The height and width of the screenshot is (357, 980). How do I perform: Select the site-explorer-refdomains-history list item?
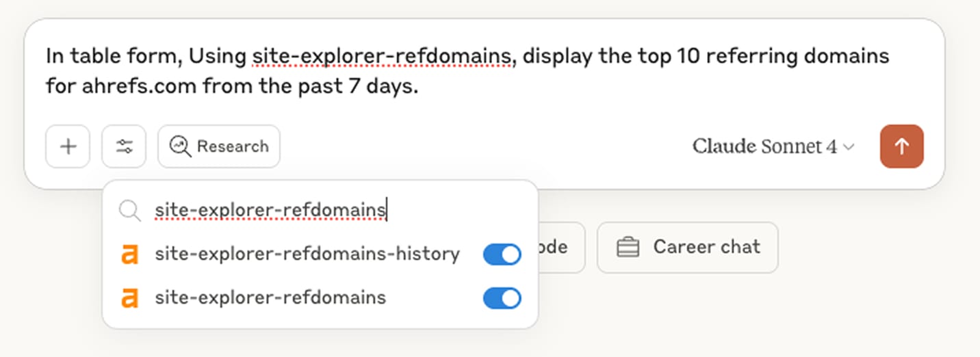pyautogui.click(x=307, y=254)
